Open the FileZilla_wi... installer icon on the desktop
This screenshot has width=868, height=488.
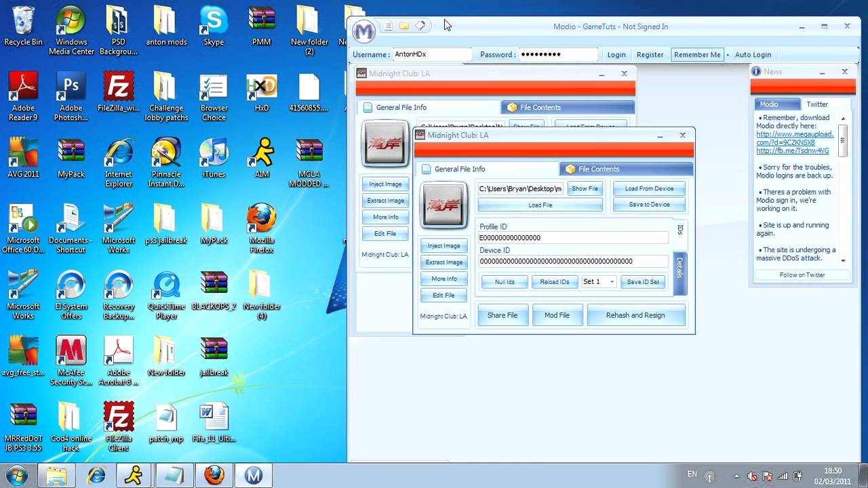click(x=119, y=92)
